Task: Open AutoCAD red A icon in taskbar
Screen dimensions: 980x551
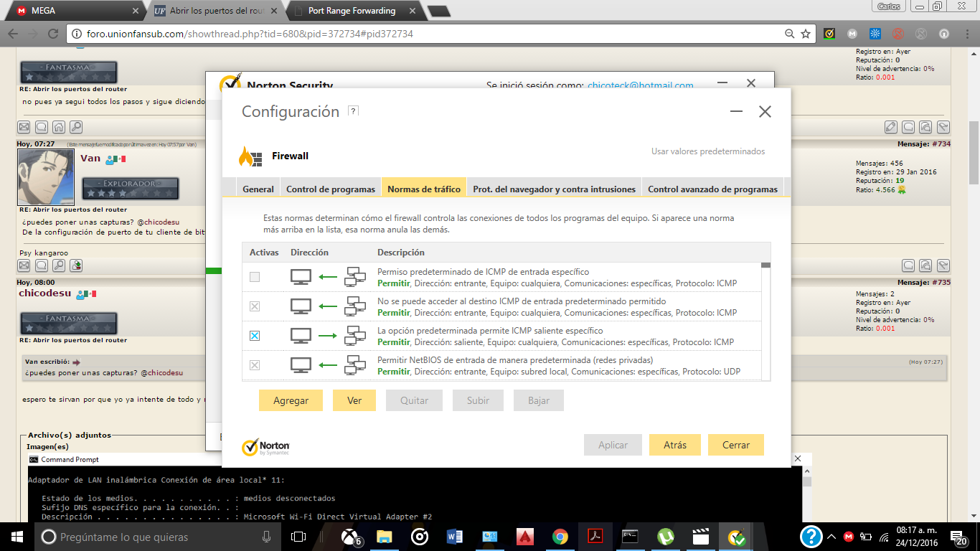Action: coord(525,537)
